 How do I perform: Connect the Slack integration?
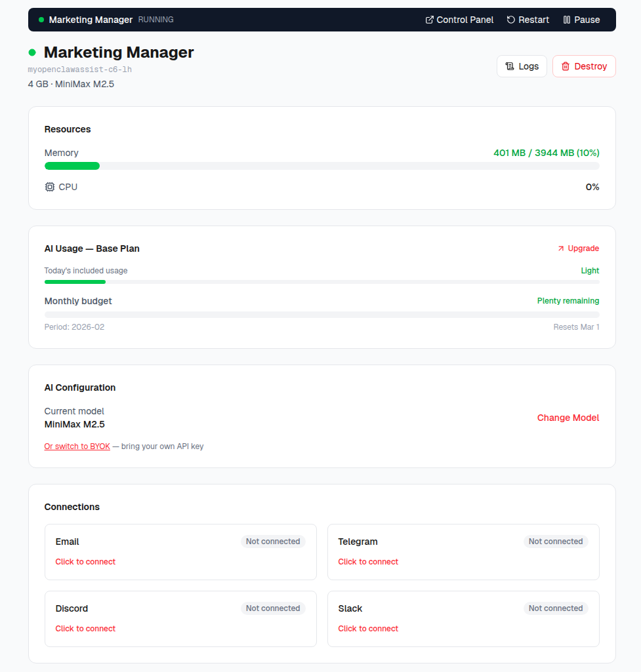click(x=368, y=629)
